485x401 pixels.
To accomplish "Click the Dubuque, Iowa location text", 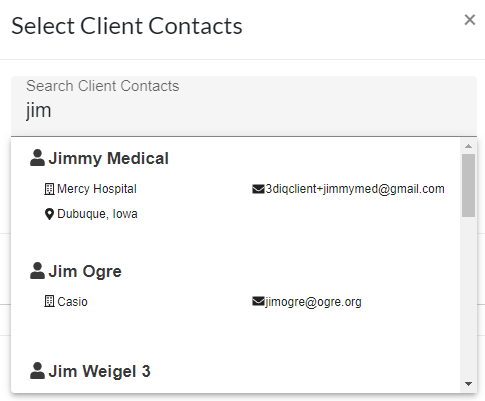I will coord(97,214).
